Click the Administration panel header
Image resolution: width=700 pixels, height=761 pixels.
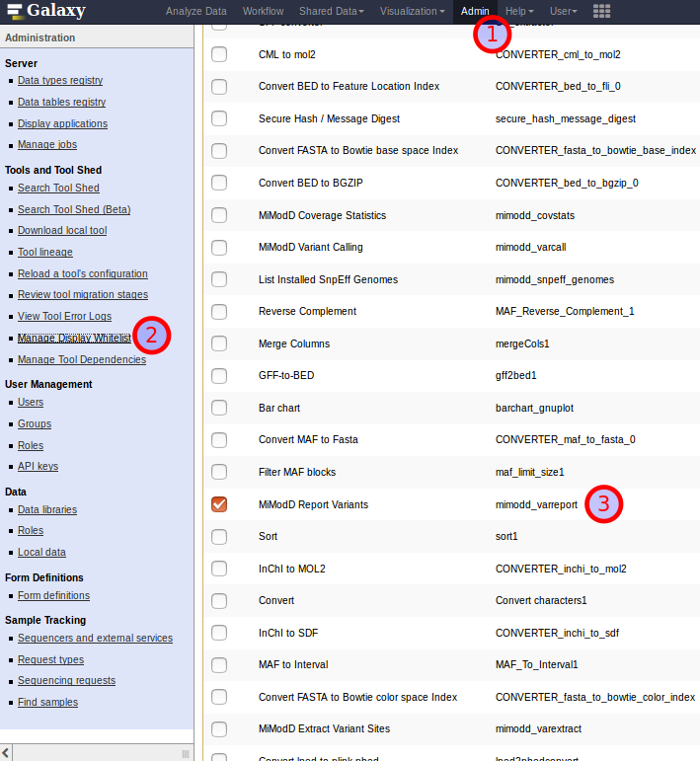(97, 38)
